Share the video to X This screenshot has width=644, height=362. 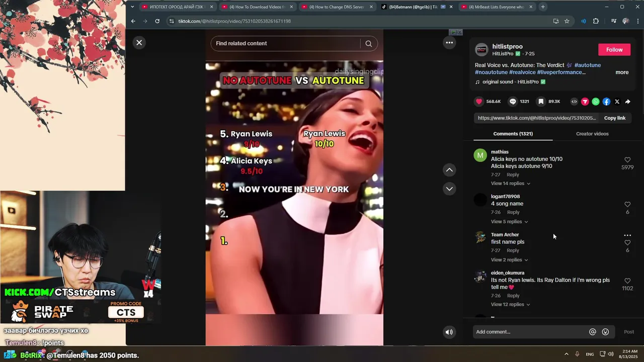tap(617, 102)
